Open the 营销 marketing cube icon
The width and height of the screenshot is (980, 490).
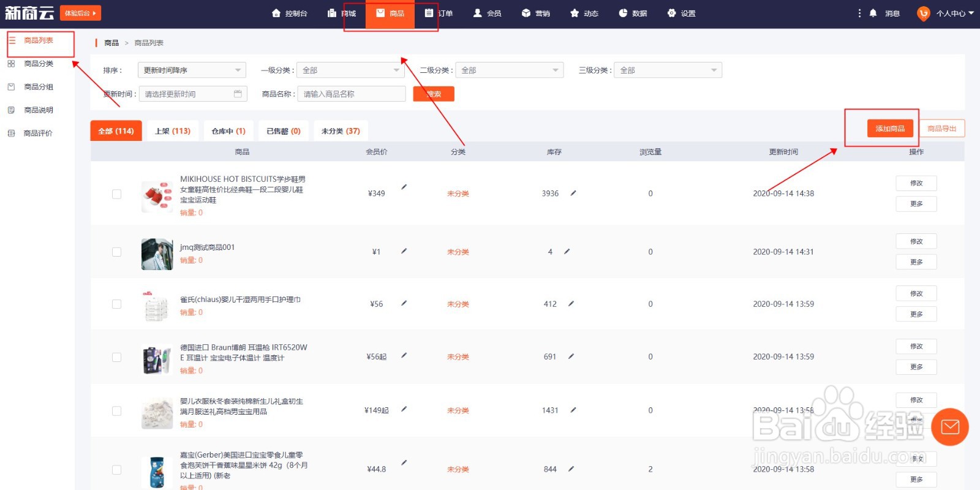526,13
